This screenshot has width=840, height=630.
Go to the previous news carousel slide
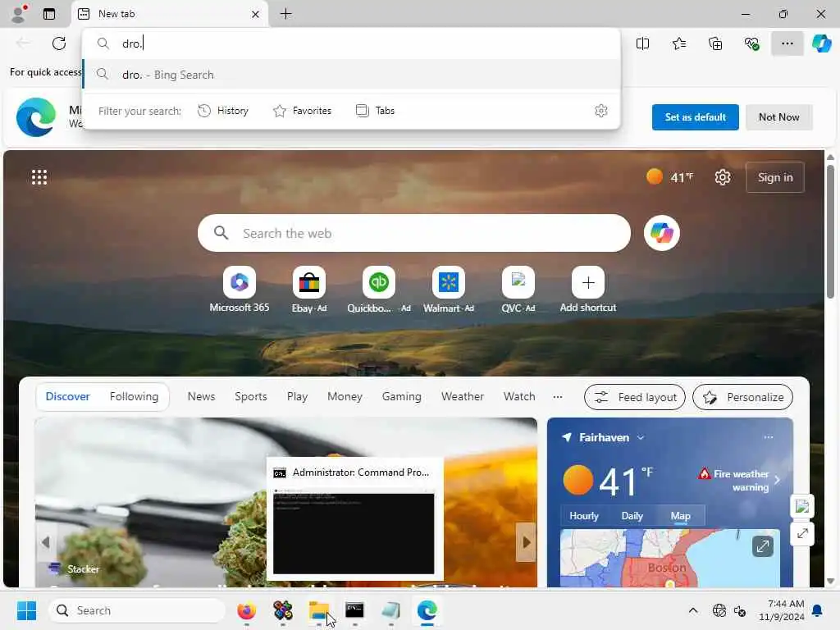(x=46, y=542)
